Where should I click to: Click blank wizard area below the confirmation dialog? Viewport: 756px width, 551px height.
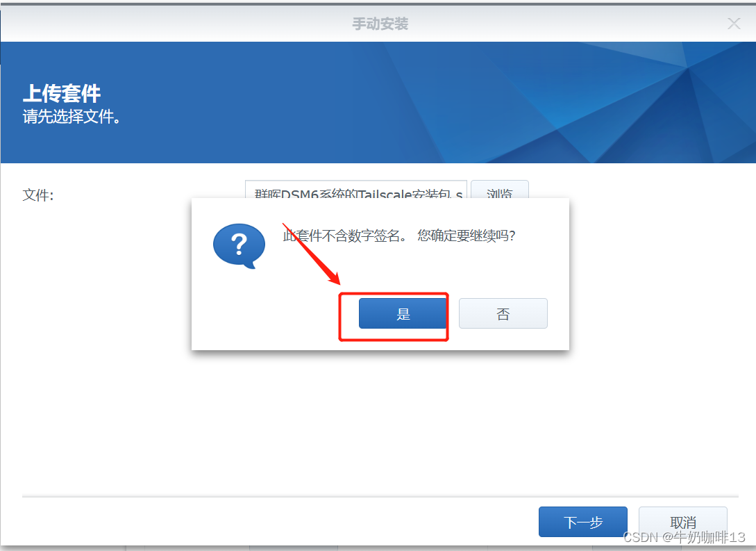pyautogui.click(x=380, y=425)
